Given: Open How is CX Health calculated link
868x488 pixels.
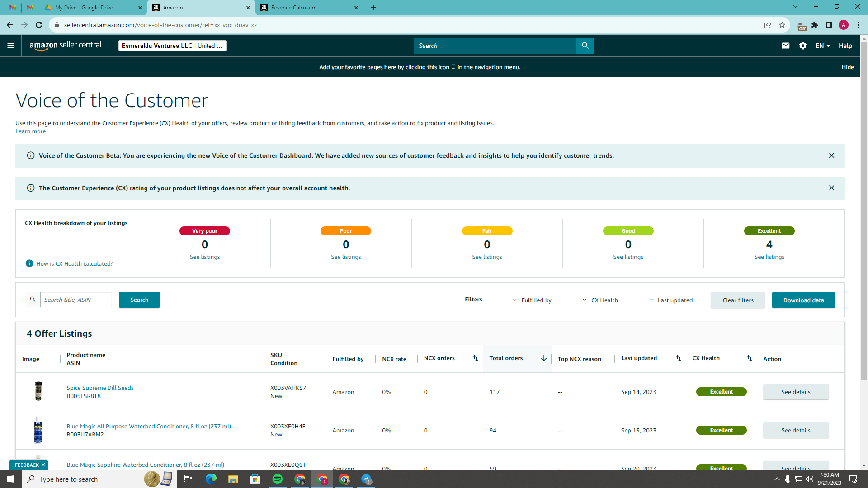Looking at the screenshot, I should 75,263.
